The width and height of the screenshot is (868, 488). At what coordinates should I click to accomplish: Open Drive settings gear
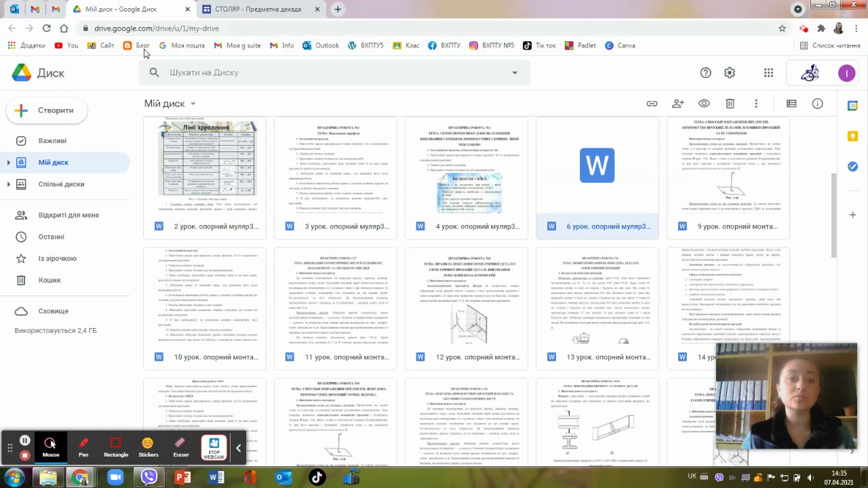point(730,73)
